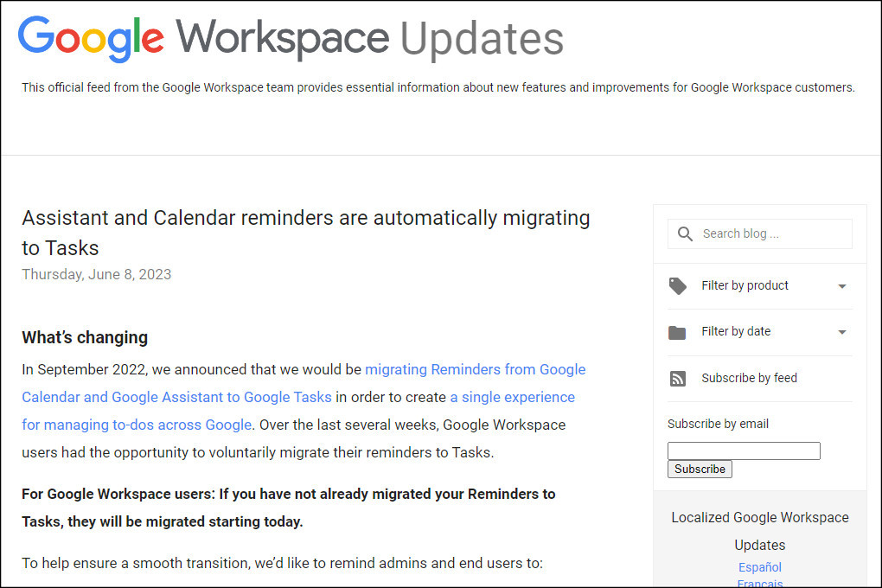Follow the a single experience link

tap(513, 397)
